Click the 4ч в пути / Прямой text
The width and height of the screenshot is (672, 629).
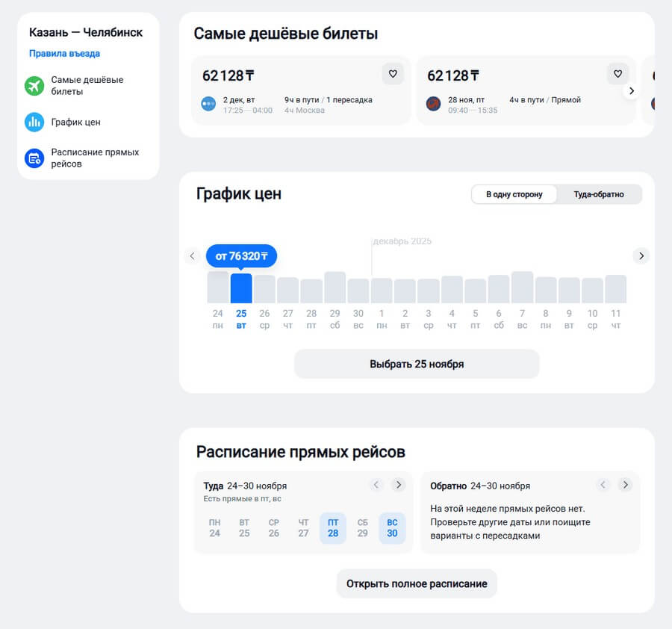click(545, 100)
